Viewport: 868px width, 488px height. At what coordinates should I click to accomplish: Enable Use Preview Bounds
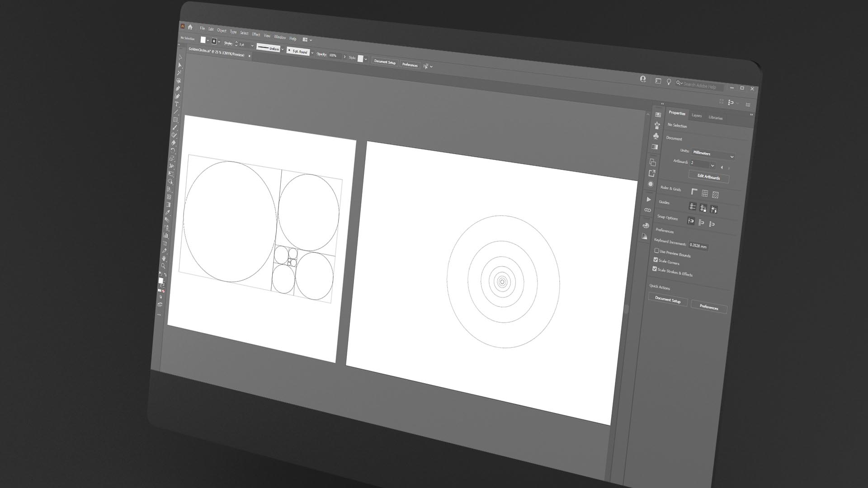[656, 250]
